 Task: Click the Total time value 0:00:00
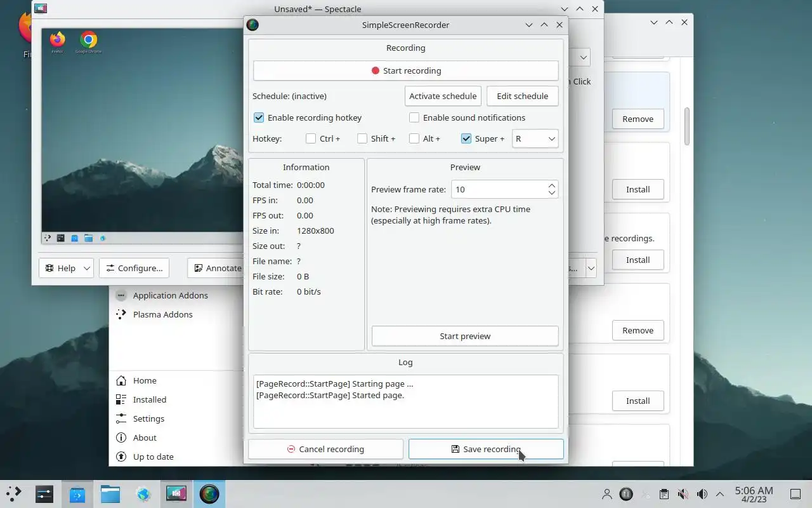311,185
